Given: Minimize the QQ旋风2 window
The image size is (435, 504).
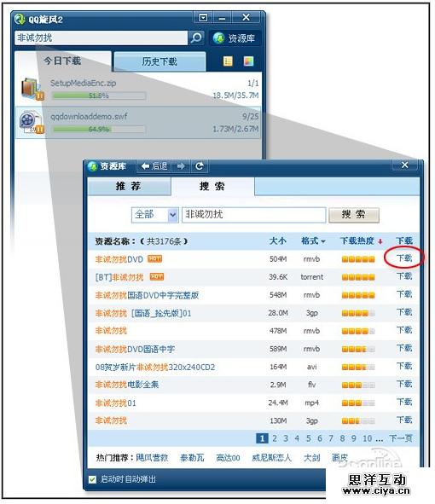Looking at the screenshot, I should [222, 18].
